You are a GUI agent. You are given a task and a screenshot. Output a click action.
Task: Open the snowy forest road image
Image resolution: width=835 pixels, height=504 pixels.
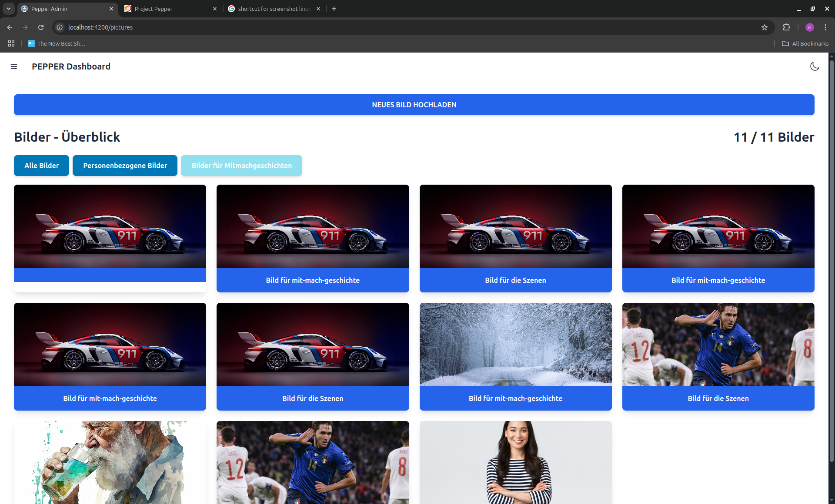pos(515,345)
